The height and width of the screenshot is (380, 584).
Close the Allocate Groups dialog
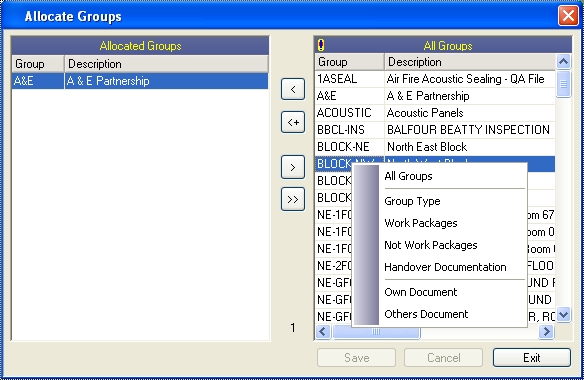tap(568, 16)
